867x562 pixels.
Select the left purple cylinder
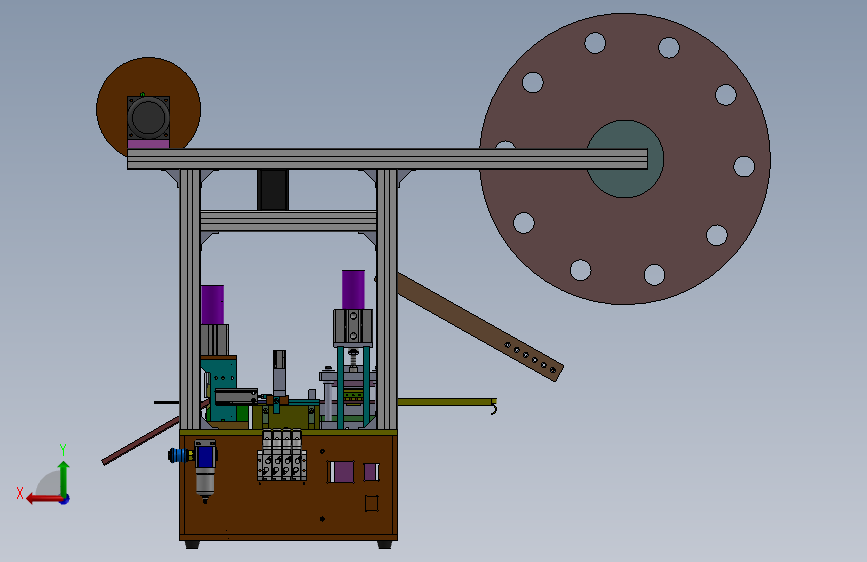pos(212,305)
